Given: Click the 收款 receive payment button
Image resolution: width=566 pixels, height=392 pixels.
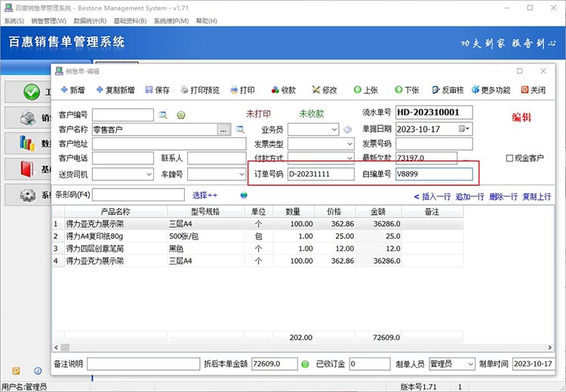Looking at the screenshot, I should pyautogui.click(x=284, y=90).
